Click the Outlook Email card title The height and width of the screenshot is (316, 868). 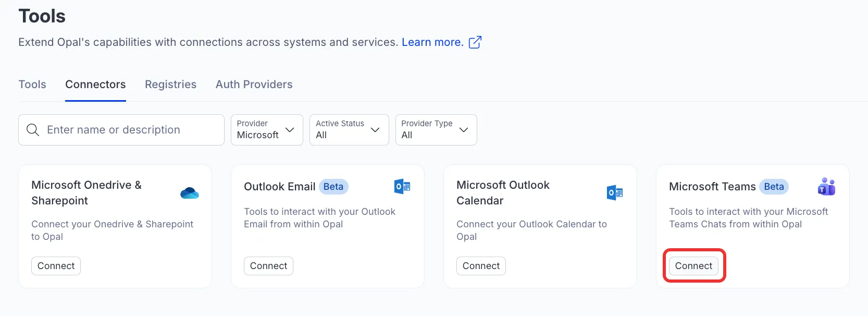pos(280,187)
